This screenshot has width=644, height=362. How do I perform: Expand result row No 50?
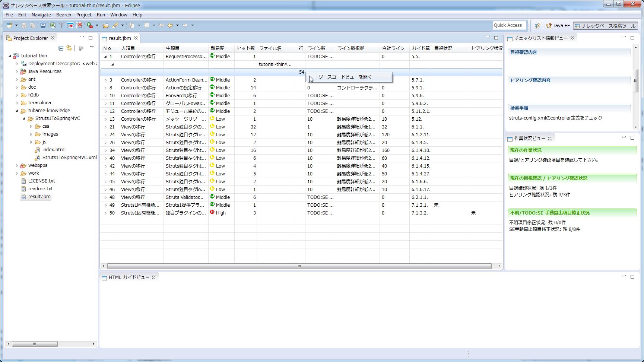click(x=105, y=213)
